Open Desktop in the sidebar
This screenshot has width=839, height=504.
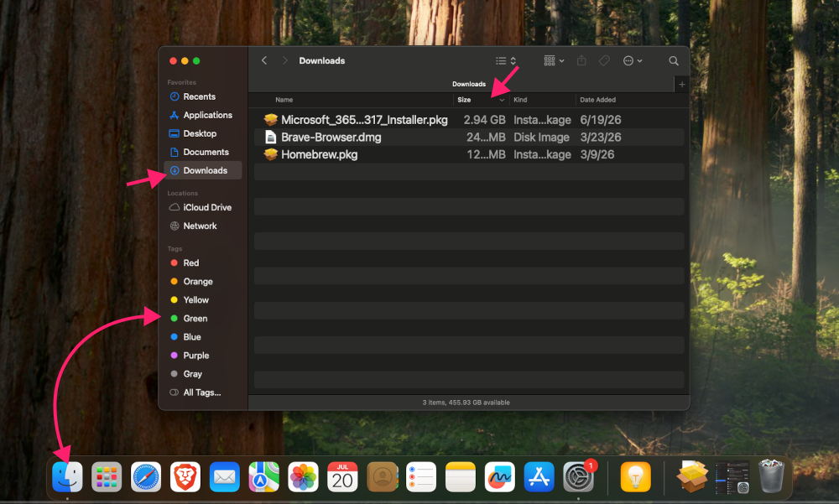click(x=203, y=133)
